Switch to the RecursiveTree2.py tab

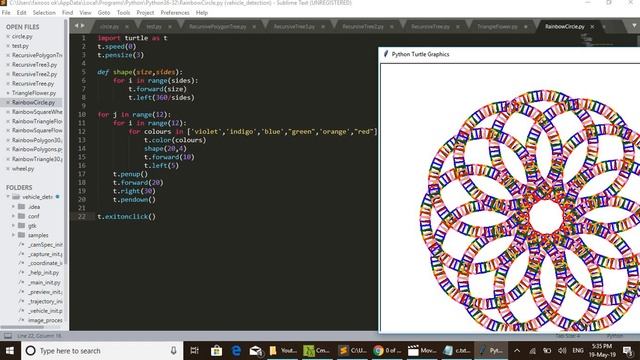coord(363,27)
